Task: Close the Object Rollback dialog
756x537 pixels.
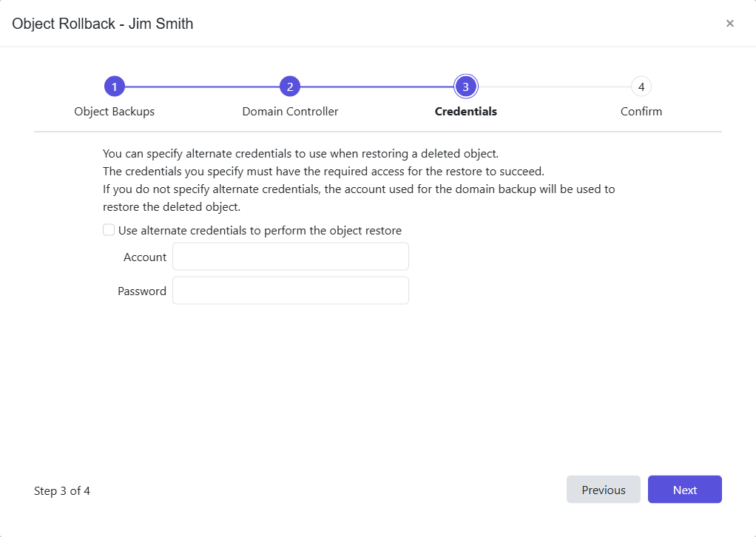Action: click(x=730, y=23)
